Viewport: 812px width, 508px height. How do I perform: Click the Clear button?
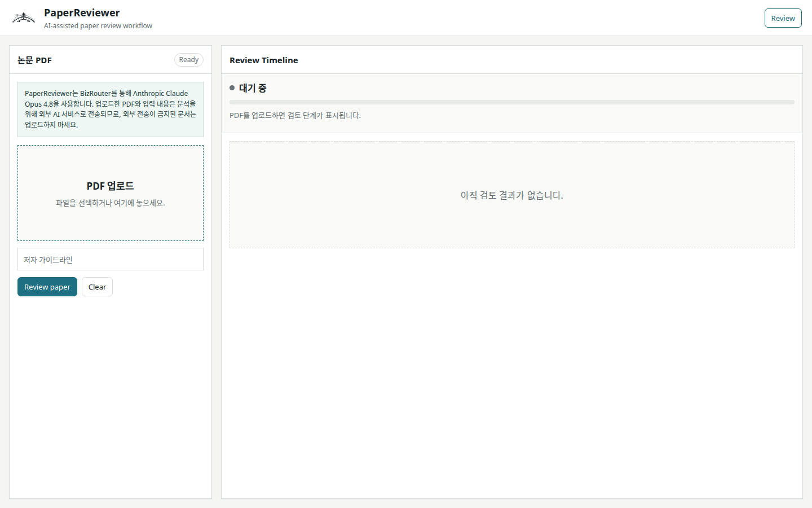coord(97,287)
